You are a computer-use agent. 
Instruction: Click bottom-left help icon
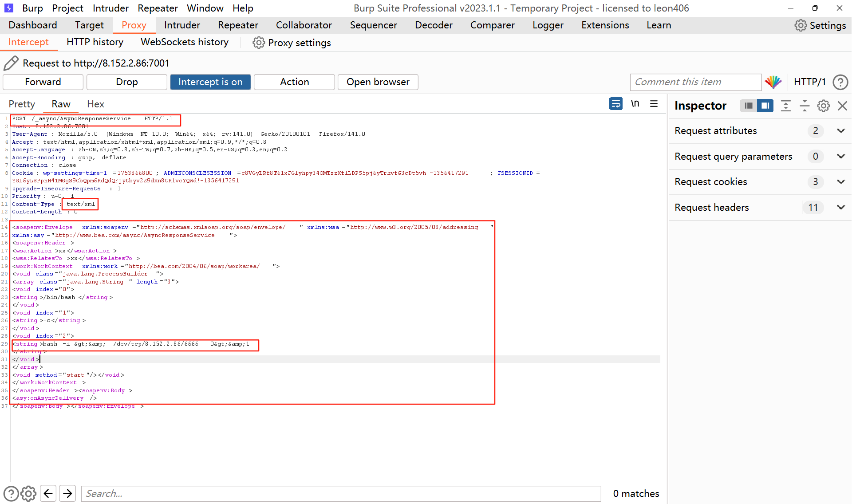11,493
